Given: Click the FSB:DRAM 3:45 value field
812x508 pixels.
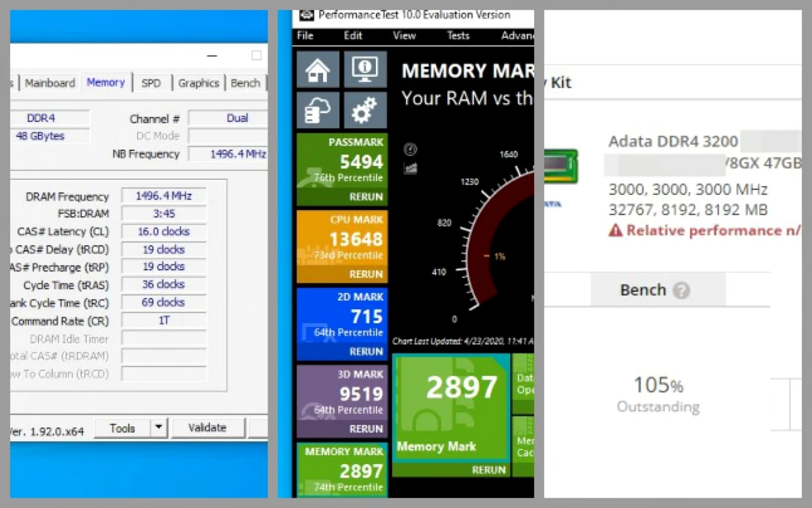Looking at the screenshot, I should pos(164,213).
